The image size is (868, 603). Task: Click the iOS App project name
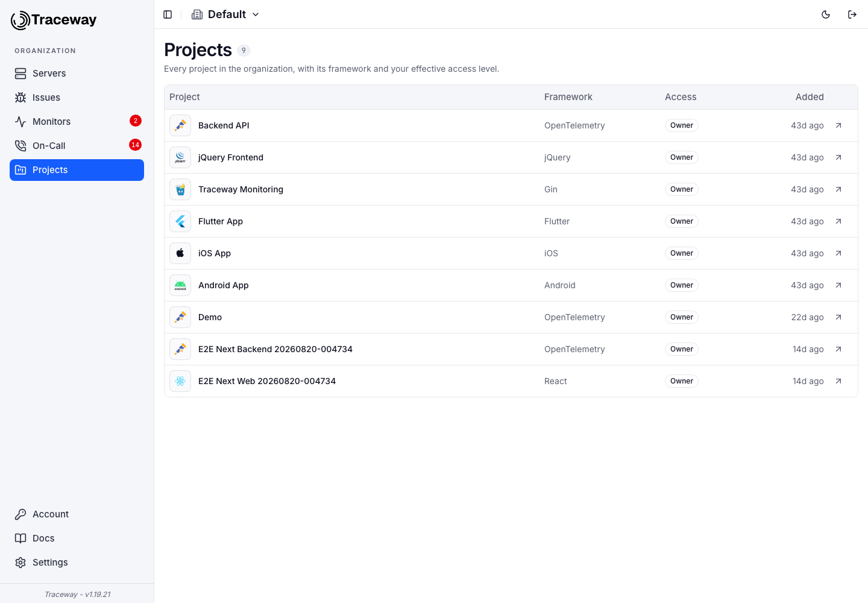tap(215, 253)
